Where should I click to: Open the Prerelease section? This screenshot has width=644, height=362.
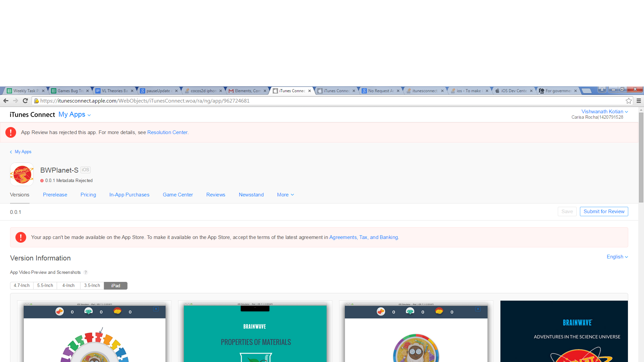[x=55, y=195]
